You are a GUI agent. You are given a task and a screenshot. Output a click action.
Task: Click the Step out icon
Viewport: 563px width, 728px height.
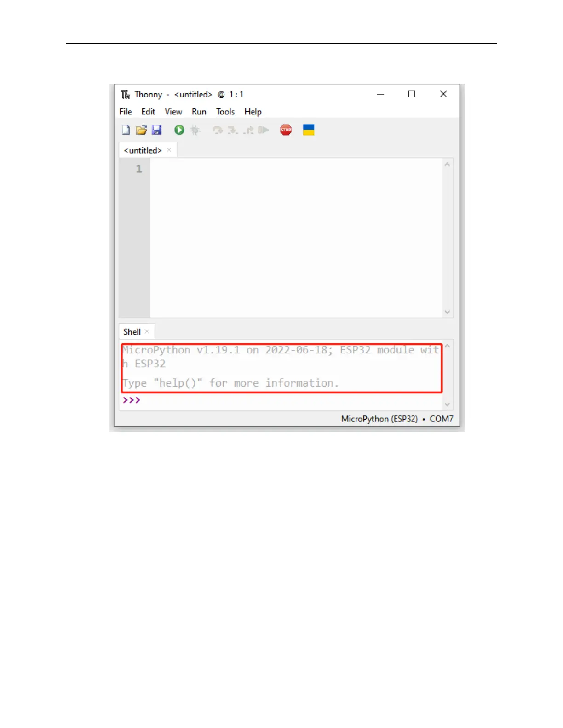click(248, 131)
